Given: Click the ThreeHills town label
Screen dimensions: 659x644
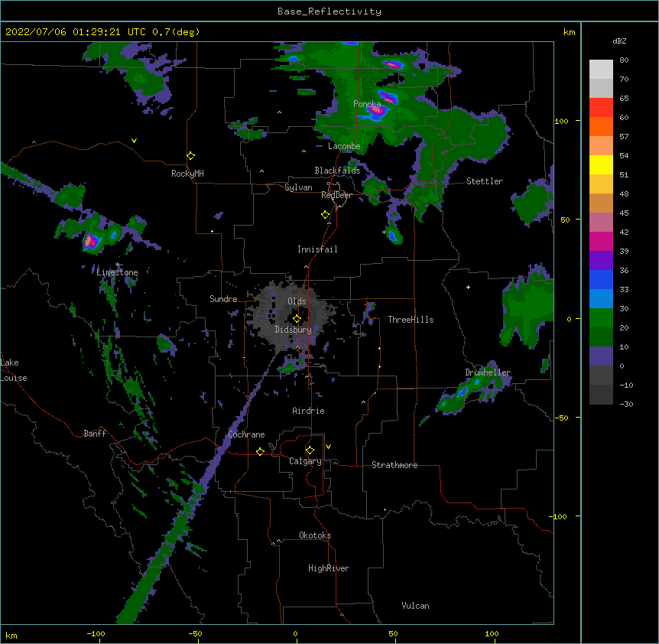Looking at the screenshot, I should point(411,320).
